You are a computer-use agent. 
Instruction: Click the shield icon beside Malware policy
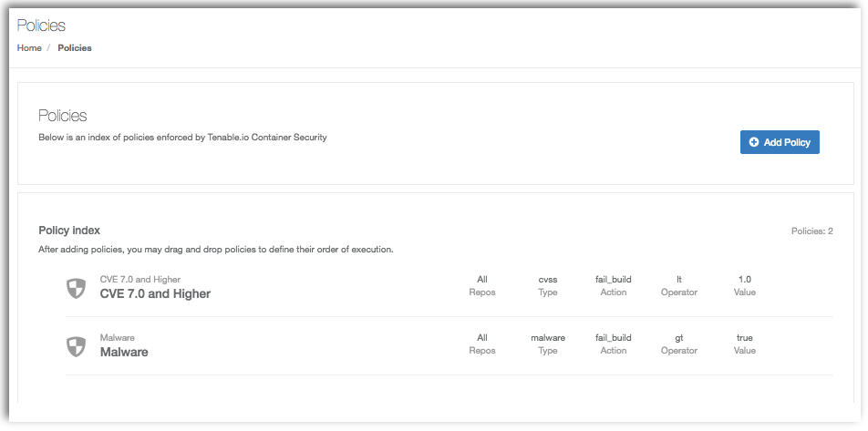[76, 346]
